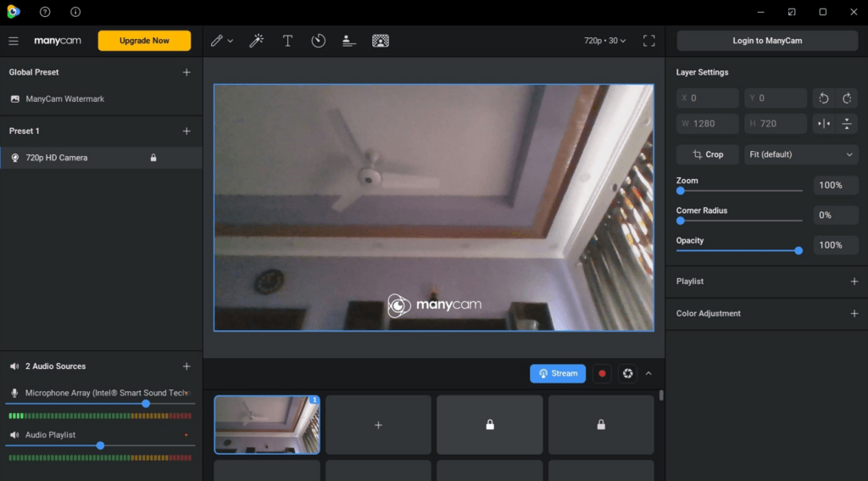Add a layer to Preset 1

click(186, 131)
